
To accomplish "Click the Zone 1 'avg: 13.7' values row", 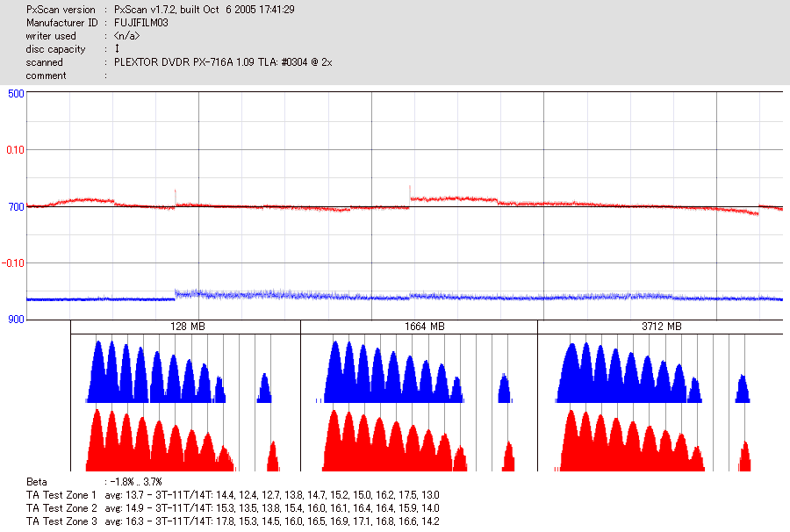I will 272,495.
